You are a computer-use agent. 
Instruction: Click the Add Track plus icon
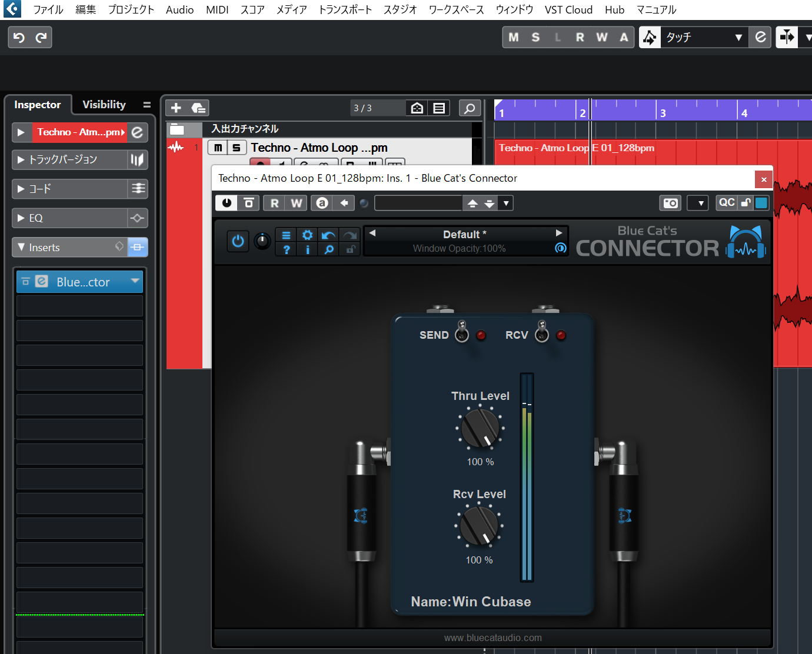click(176, 108)
